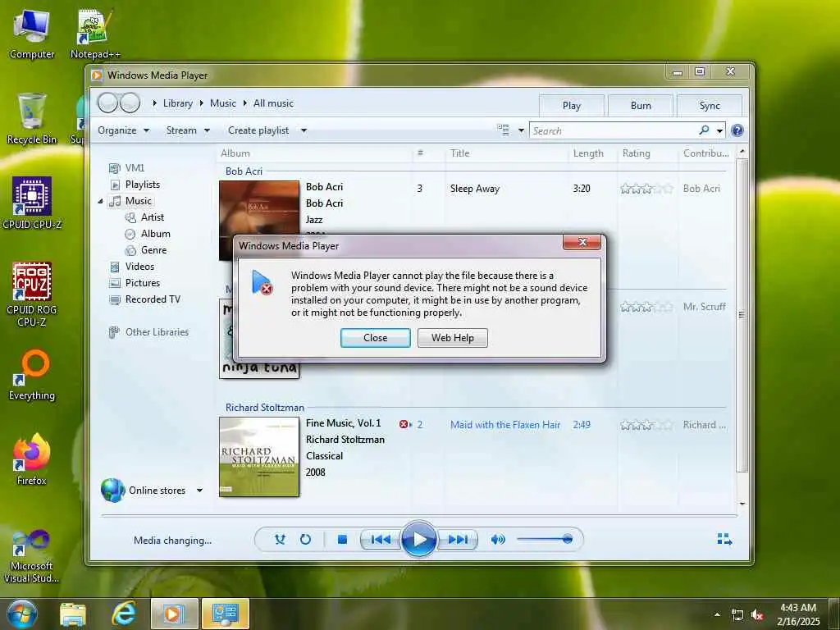Open the Videos library

132,267
